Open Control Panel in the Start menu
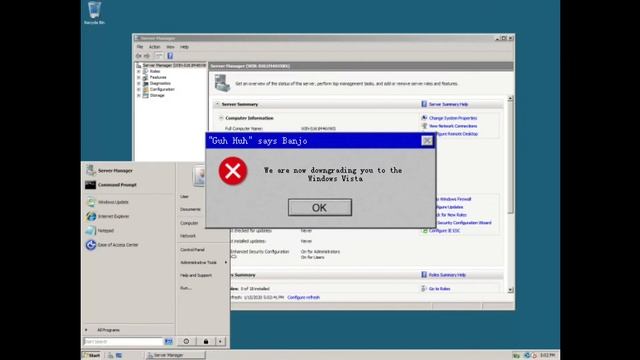640x360 pixels. click(192, 250)
